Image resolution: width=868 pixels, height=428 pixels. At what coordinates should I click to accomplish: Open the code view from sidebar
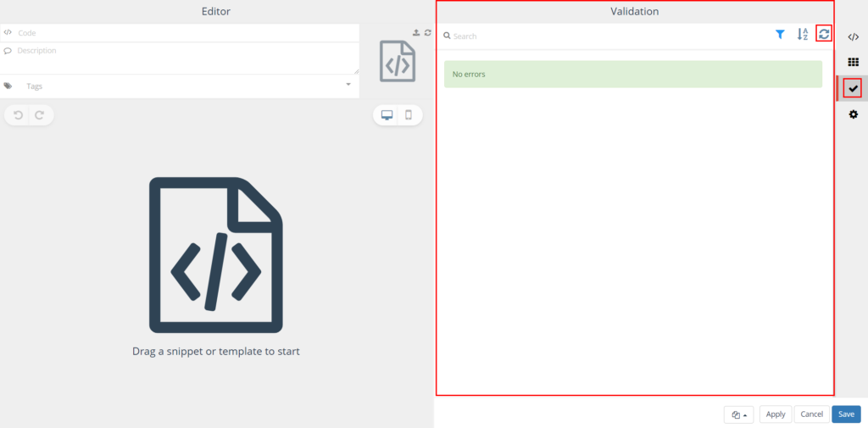854,37
